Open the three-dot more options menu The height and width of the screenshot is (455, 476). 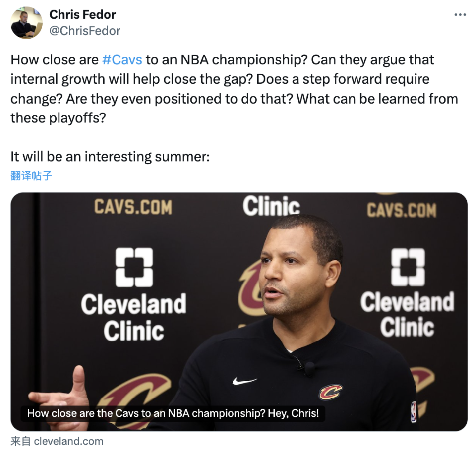tap(460, 15)
